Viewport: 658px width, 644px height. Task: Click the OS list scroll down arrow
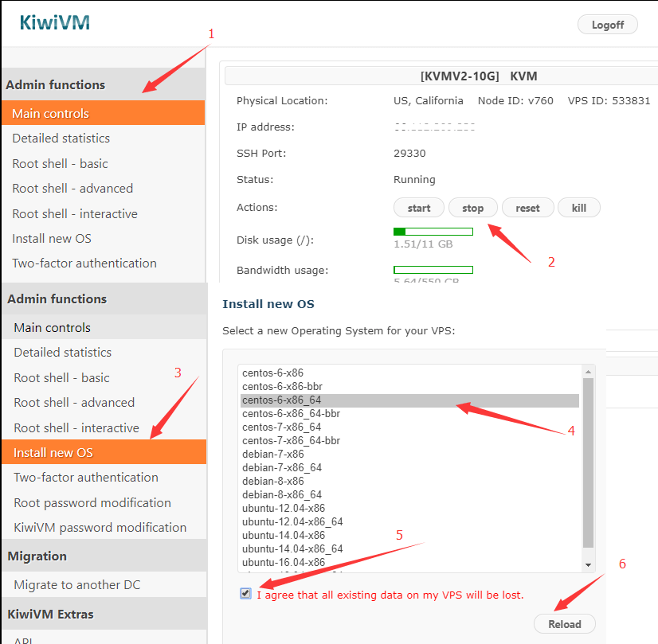pyautogui.click(x=588, y=564)
